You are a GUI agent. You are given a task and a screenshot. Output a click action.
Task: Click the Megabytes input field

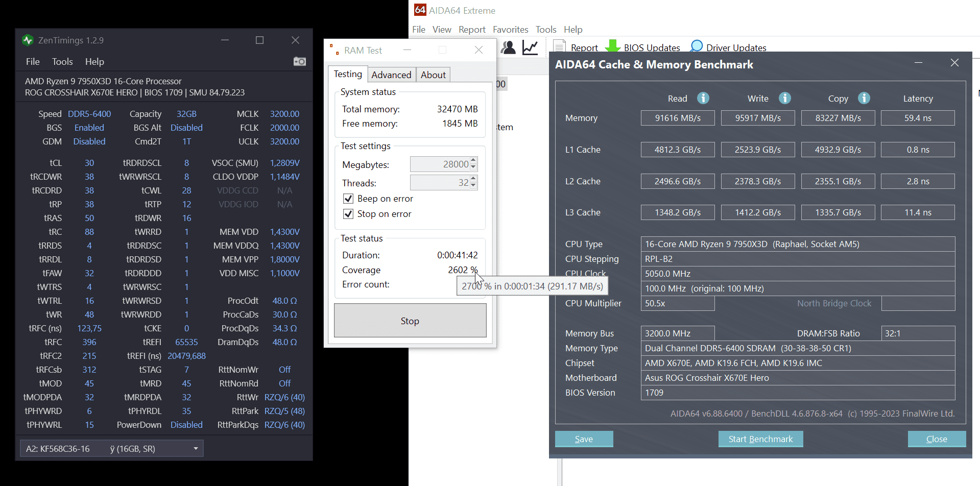(x=440, y=164)
